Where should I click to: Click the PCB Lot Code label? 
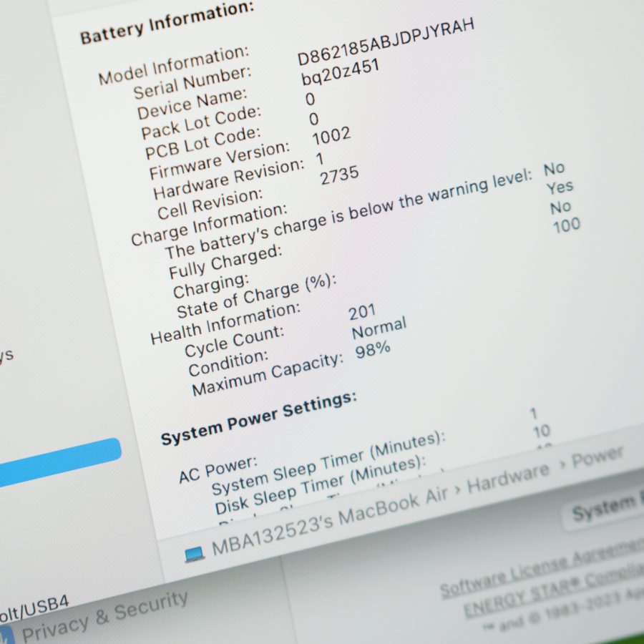pos(203,143)
